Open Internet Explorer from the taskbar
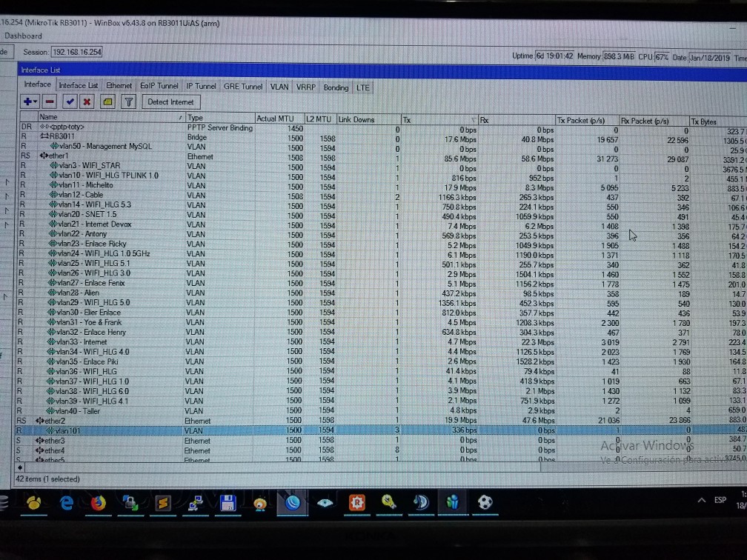 click(x=66, y=502)
